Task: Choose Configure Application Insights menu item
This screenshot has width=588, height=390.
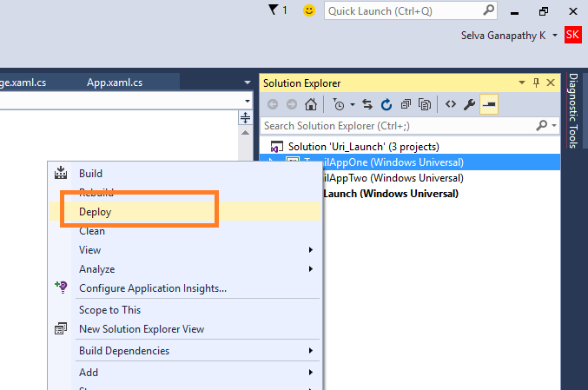Action: tap(153, 288)
